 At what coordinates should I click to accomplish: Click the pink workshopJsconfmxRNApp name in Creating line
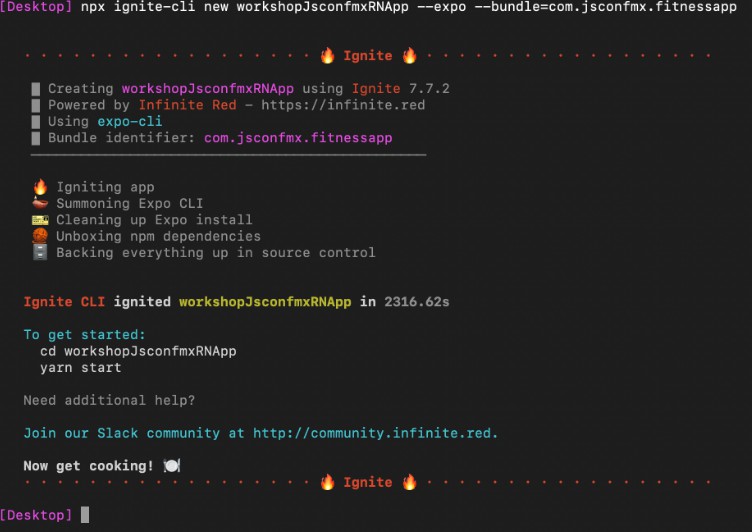point(208,89)
